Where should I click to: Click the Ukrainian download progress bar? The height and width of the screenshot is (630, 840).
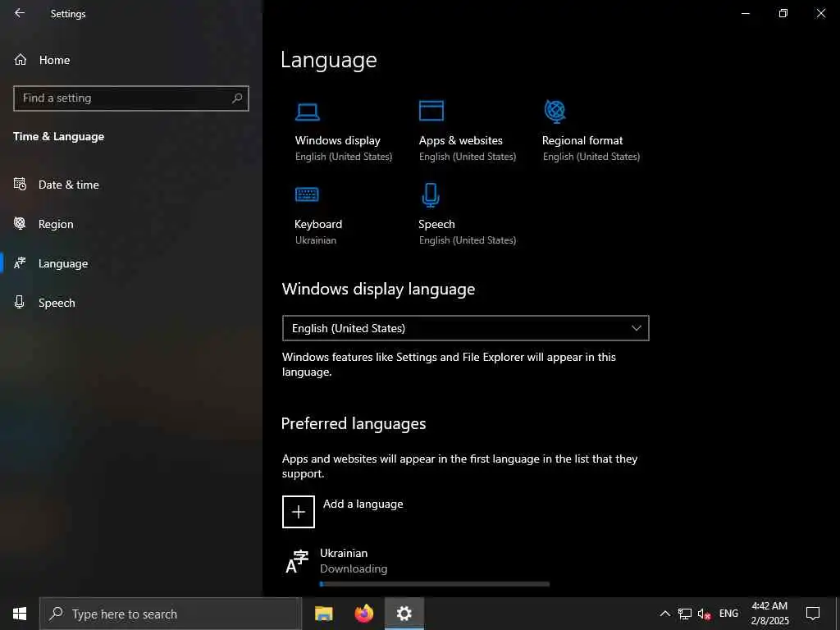(435, 584)
